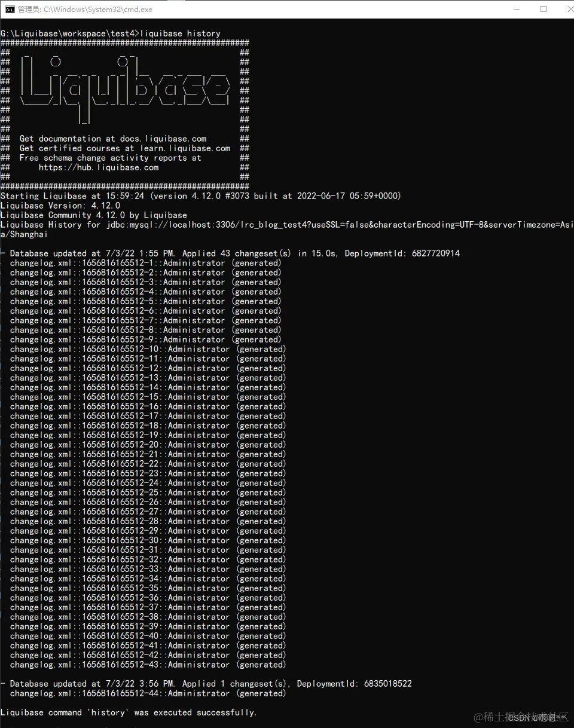The image size is (574, 728).
Task: Click the 'liquibase history' command text
Action: [x=180, y=33]
